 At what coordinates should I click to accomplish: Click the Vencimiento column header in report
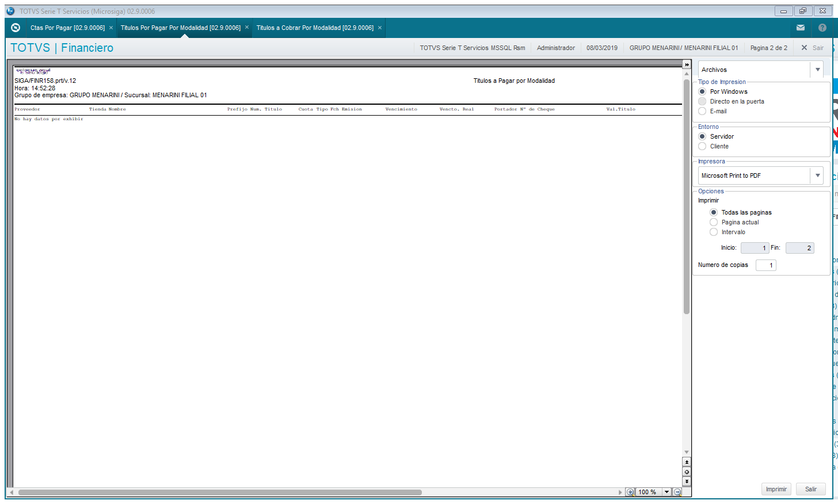point(401,109)
